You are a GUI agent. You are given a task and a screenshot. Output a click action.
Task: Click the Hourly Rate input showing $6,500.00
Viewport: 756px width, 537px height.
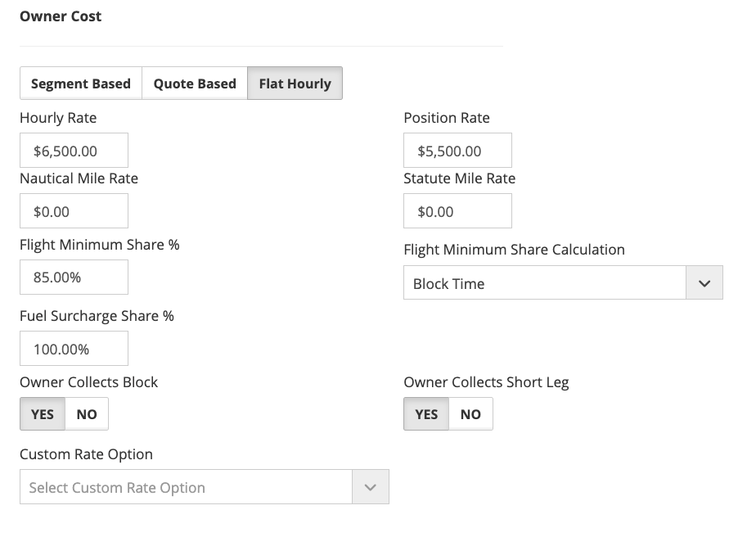[74, 151]
